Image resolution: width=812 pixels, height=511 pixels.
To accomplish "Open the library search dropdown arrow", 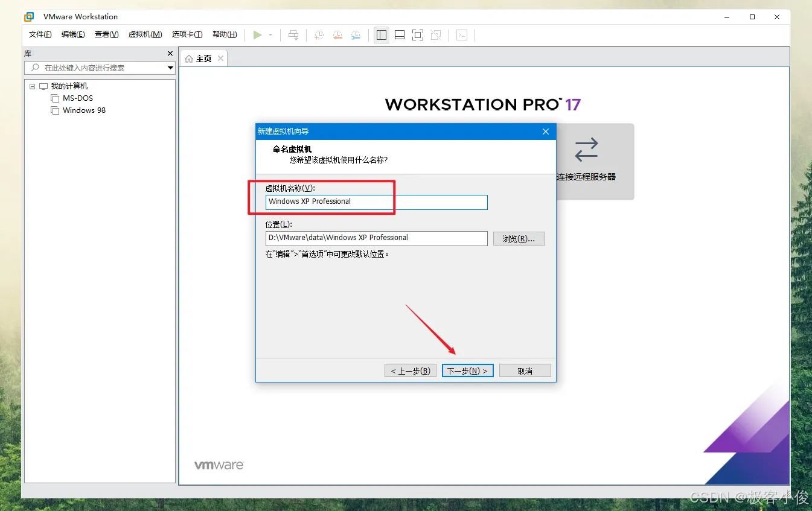I will coord(170,68).
